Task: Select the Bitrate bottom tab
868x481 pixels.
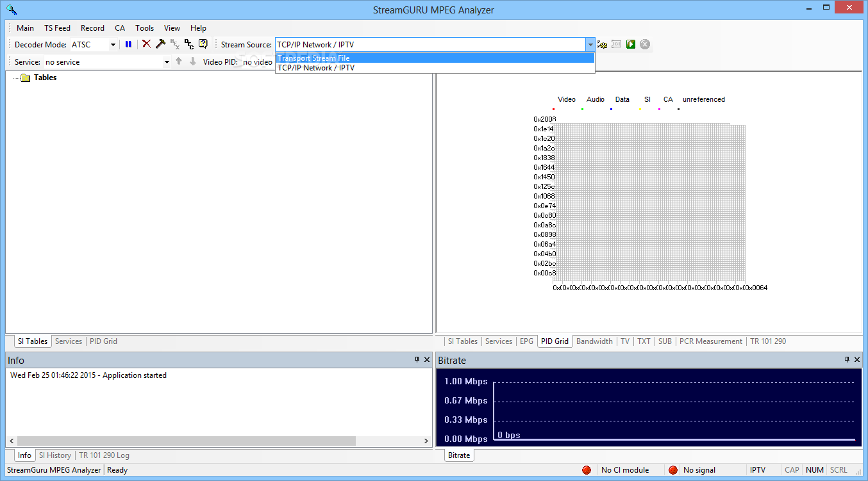Action: [x=459, y=455]
